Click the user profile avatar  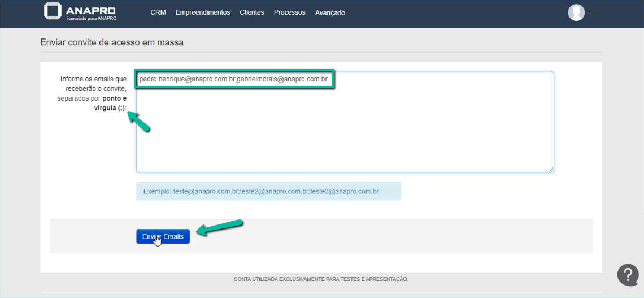(x=576, y=12)
